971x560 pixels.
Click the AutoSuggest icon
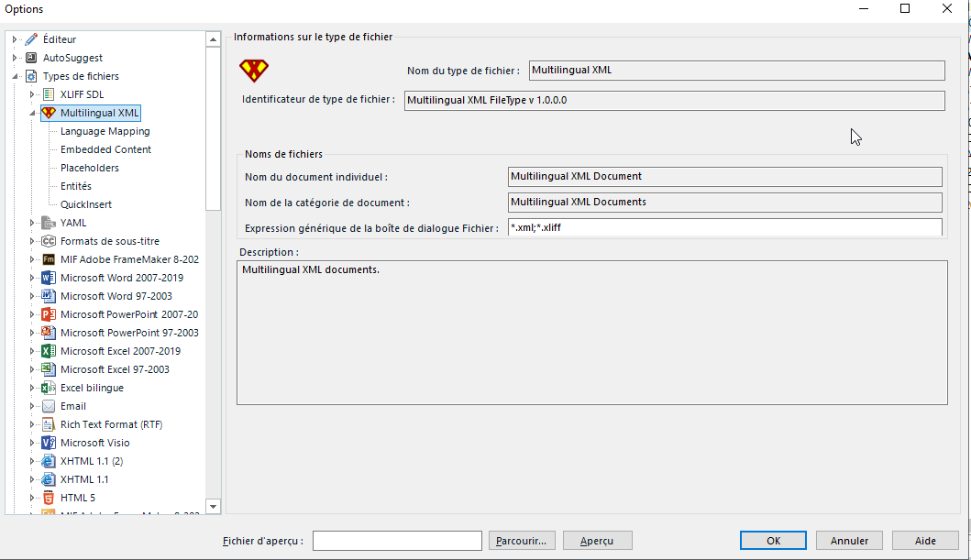[31, 58]
